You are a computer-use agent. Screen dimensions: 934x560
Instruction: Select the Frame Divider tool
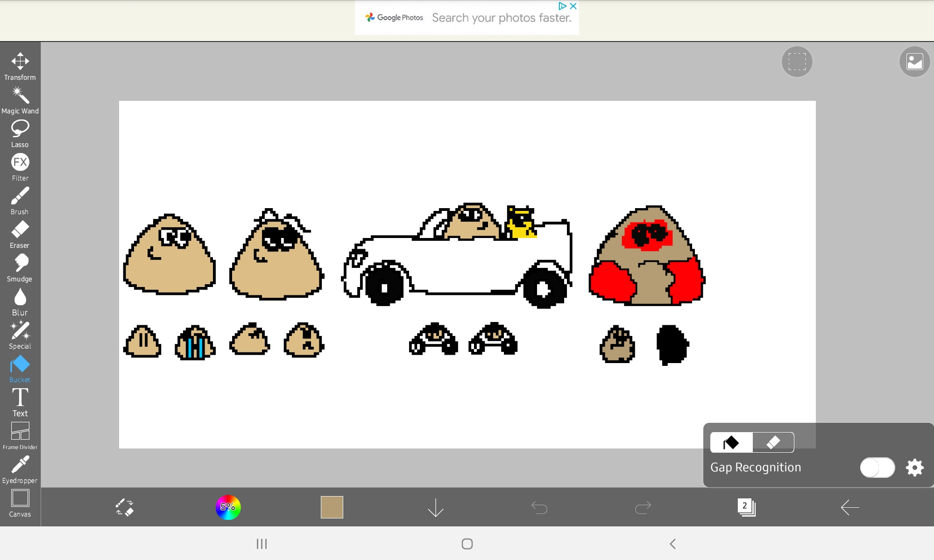[x=20, y=436]
